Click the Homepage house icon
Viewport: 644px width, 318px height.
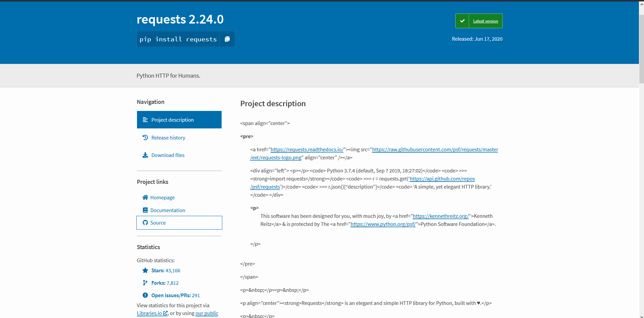tap(145, 197)
